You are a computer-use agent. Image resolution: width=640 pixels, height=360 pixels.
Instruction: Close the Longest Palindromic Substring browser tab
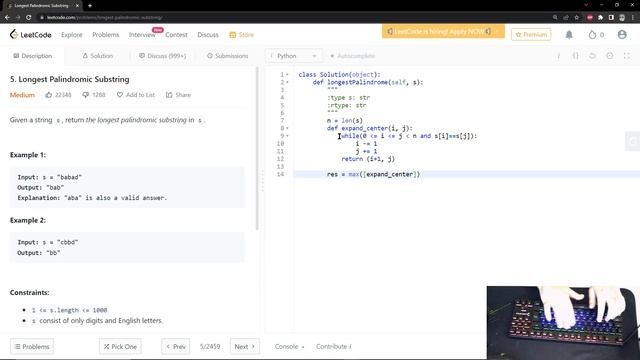(x=77, y=6)
